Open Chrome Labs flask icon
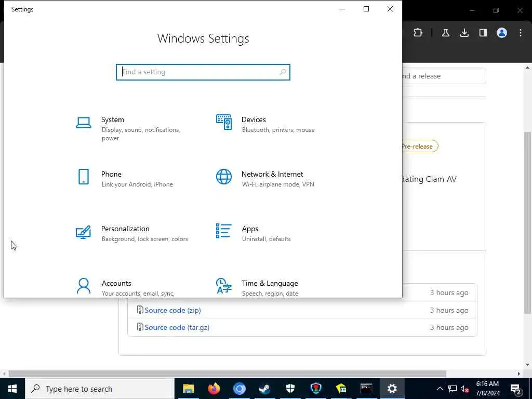 445,33
